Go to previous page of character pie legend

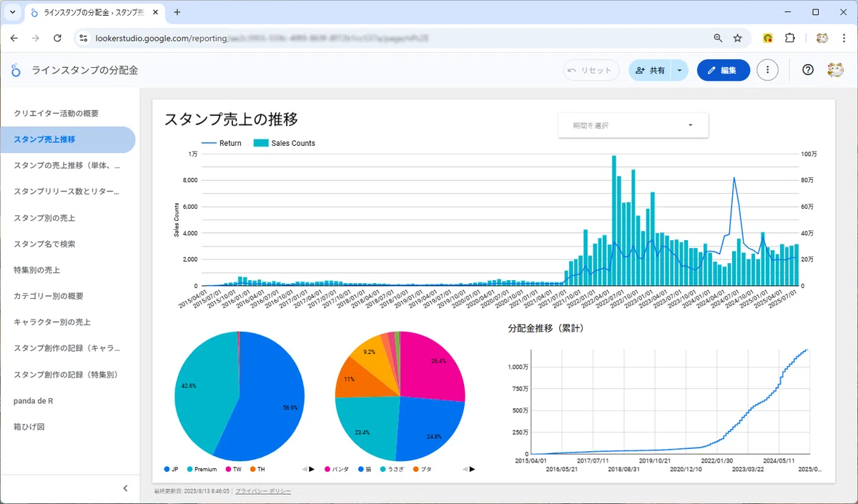(465, 469)
